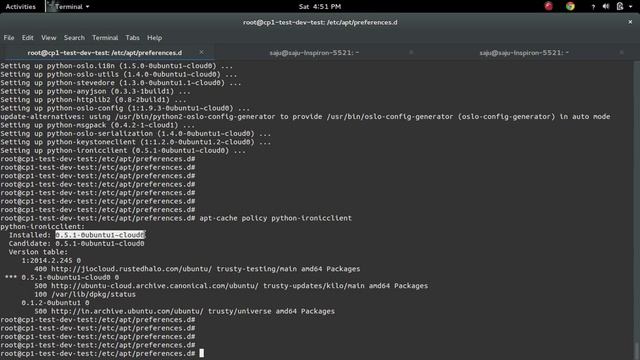
Task: Click the ubuntu-cloud.archive.canonical.com URL
Action: [155, 286]
